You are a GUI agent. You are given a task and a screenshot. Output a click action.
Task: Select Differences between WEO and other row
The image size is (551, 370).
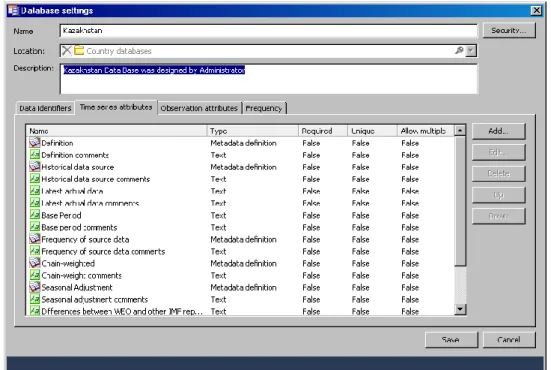(122, 311)
